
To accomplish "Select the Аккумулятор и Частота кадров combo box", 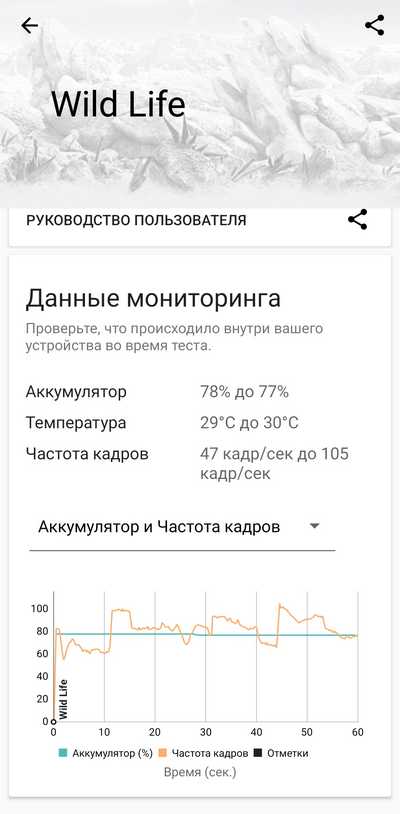I will [x=183, y=527].
